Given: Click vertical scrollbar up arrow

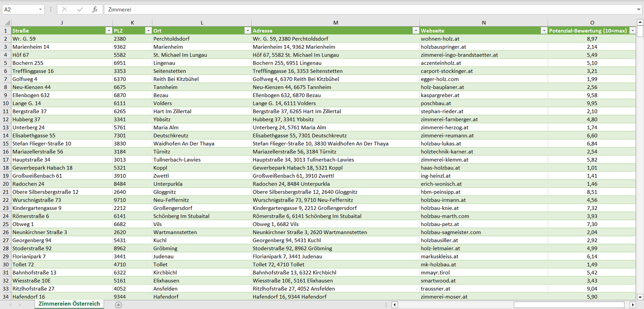Looking at the screenshot, I should [640, 22].
